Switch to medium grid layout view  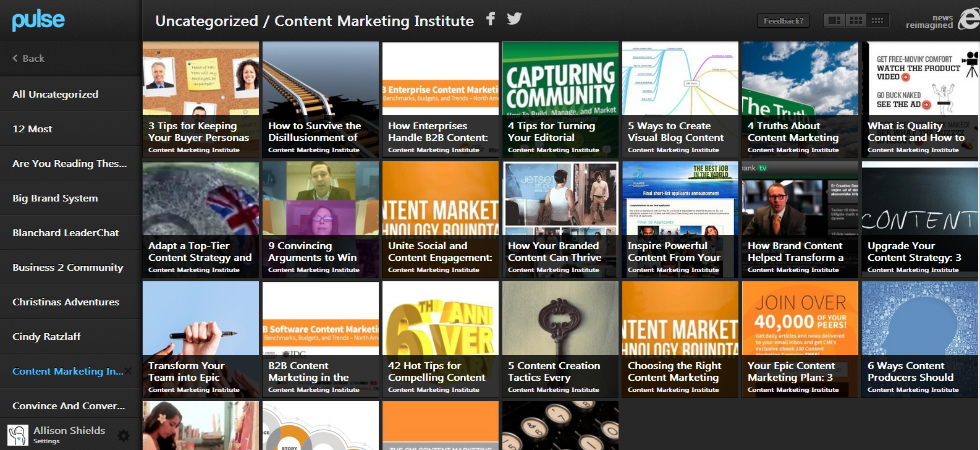856,20
